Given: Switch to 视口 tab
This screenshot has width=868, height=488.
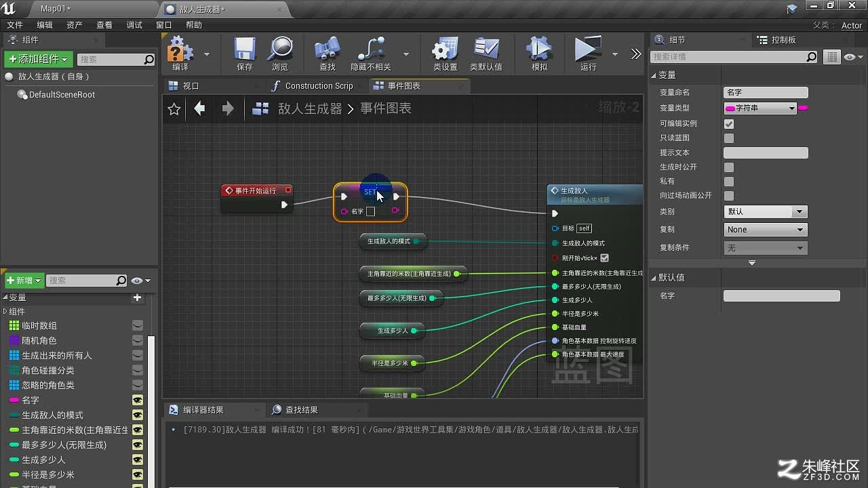Looking at the screenshot, I should tap(191, 86).
